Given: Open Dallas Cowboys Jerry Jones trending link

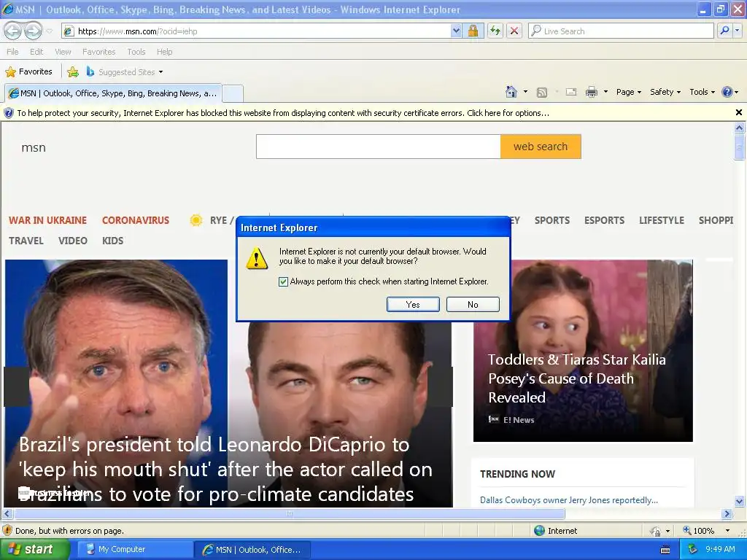Looking at the screenshot, I should [x=569, y=500].
